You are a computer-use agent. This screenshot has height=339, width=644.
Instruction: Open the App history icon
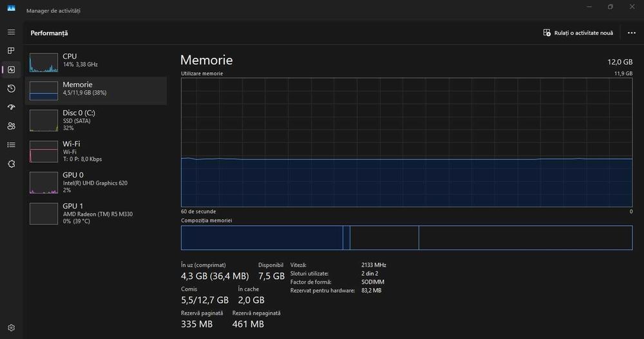coord(11,88)
